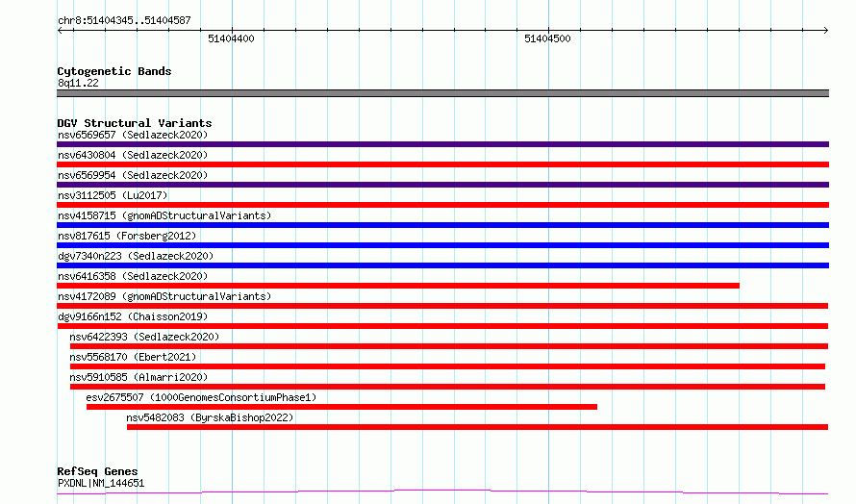This screenshot has height=504, width=856.
Task: Click the RefSeq Genes track title
Action: click(97, 471)
